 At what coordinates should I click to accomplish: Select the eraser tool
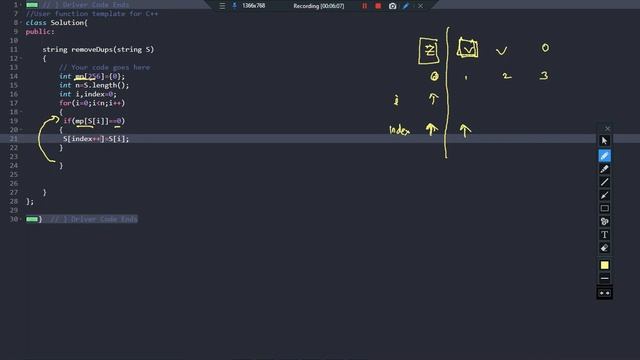(x=604, y=248)
